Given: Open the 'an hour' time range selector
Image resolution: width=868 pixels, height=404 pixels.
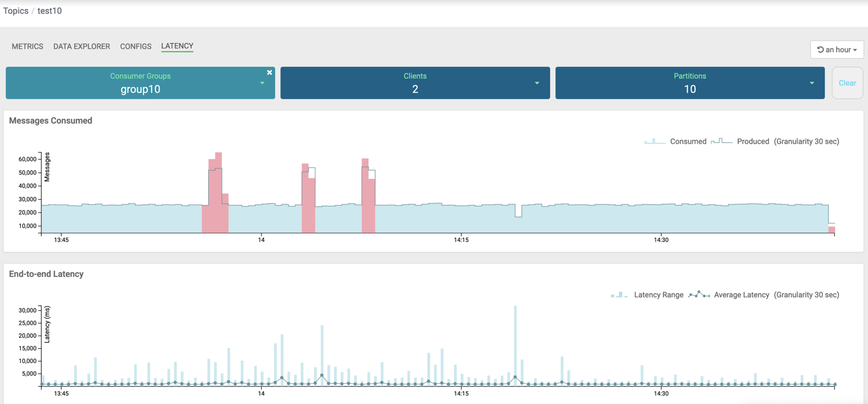Looking at the screenshot, I should tap(837, 50).
